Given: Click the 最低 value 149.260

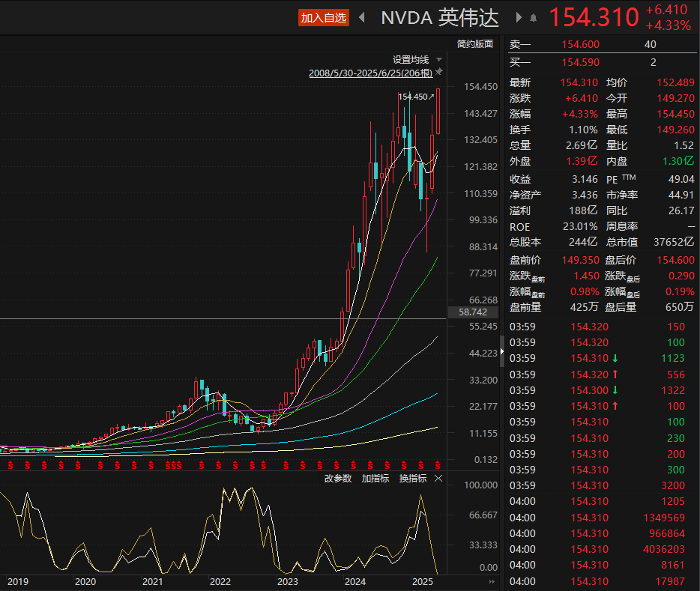Looking at the screenshot, I should point(675,130).
